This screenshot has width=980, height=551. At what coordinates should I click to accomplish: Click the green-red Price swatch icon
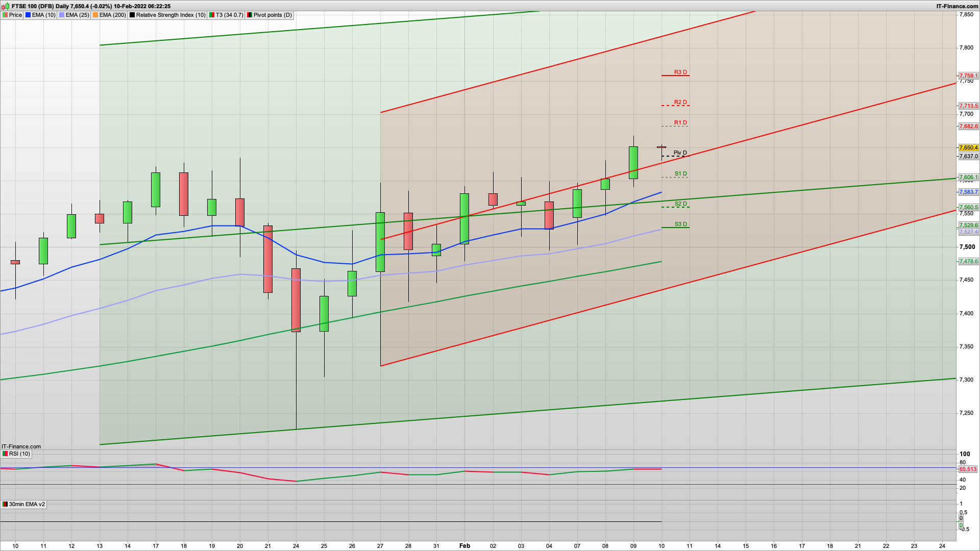pos(5,15)
